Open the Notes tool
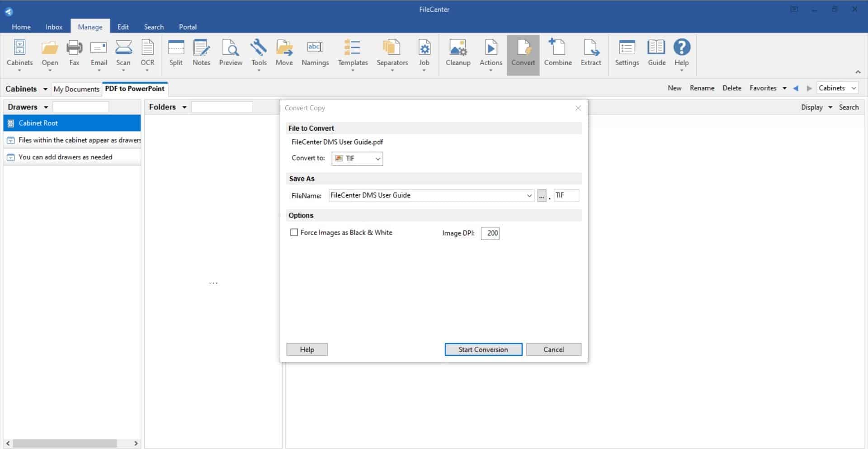The height and width of the screenshot is (449, 868). (x=201, y=54)
